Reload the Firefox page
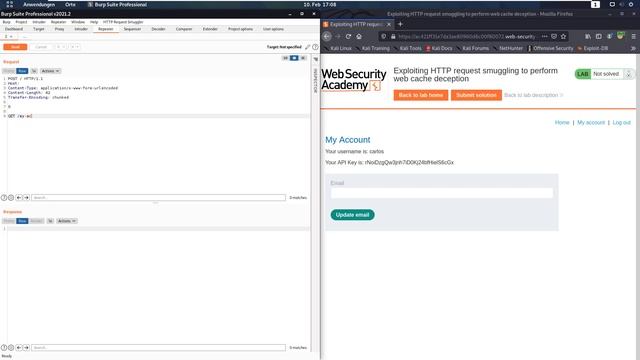Image resolution: width=640 pixels, height=360 pixels. [x=348, y=36]
